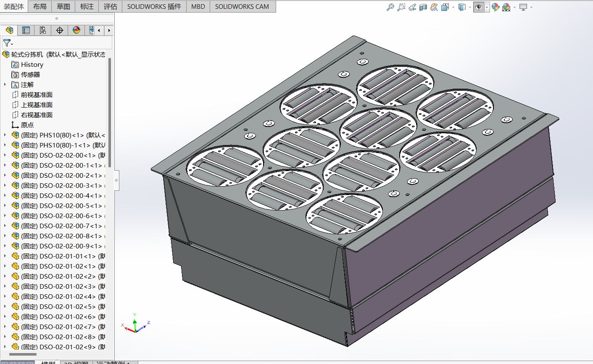This screenshot has width=593, height=364.
Task: Click the manager tabs scroll-left arrow
Action: coord(99,30)
